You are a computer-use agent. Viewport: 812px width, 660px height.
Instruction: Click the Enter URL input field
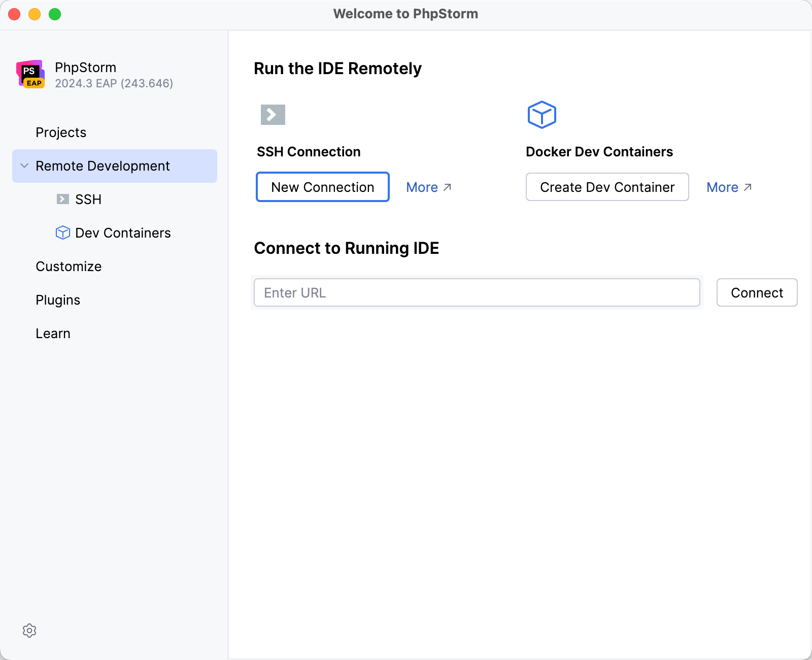pos(477,292)
